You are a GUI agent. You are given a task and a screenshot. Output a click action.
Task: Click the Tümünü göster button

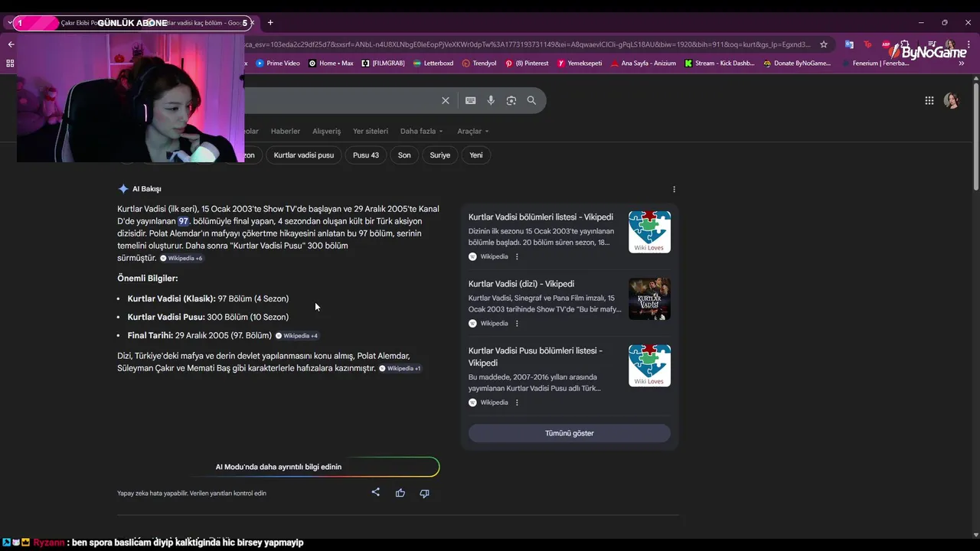pos(570,433)
